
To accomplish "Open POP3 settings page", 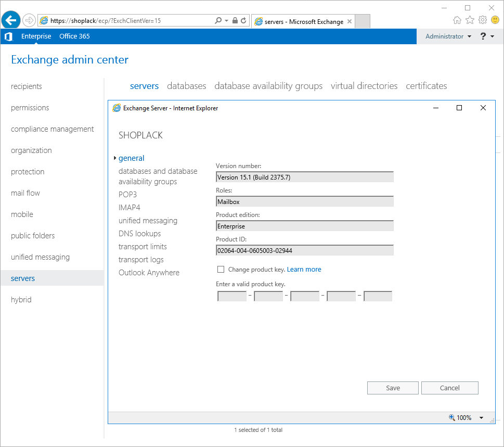I will coord(127,195).
